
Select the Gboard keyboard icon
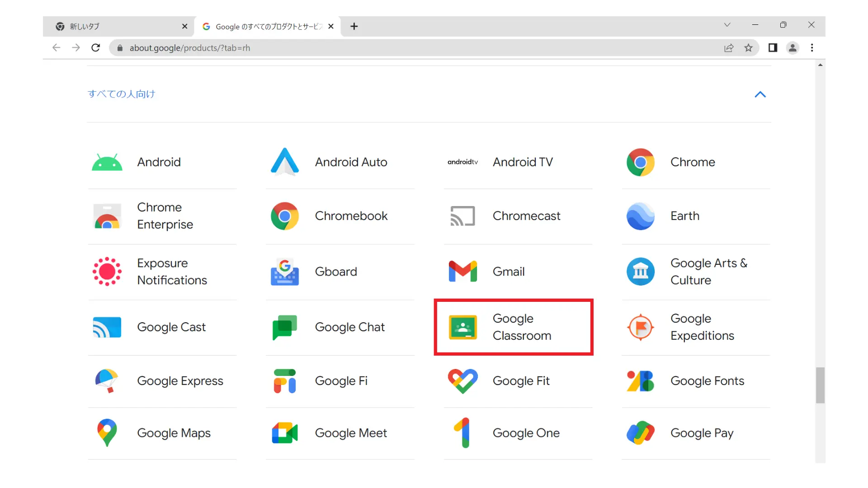coord(285,272)
